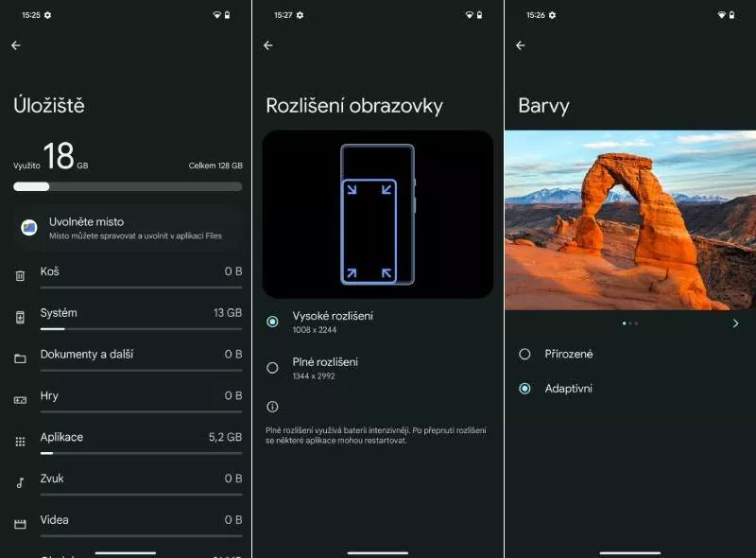
Task: Show next color preview with right chevron
Action: [735, 323]
